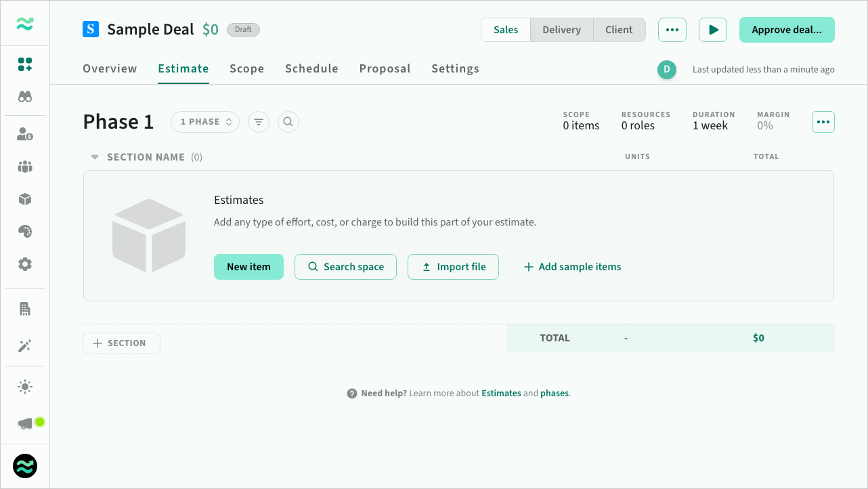This screenshot has width=868, height=489.
Task: Click the cube icon in sidebar
Action: [x=25, y=199]
